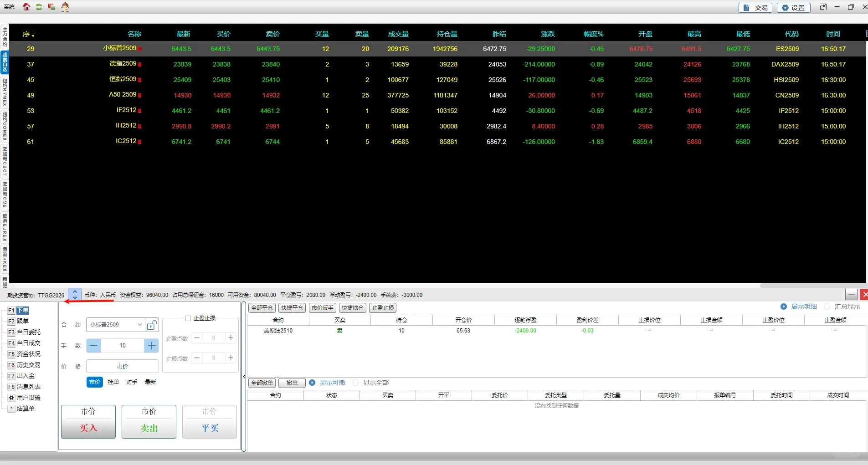Click the minus button for 止盈点数
The width and height of the screenshot is (868, 465).
pyautogui.click(x=197, y=338)
